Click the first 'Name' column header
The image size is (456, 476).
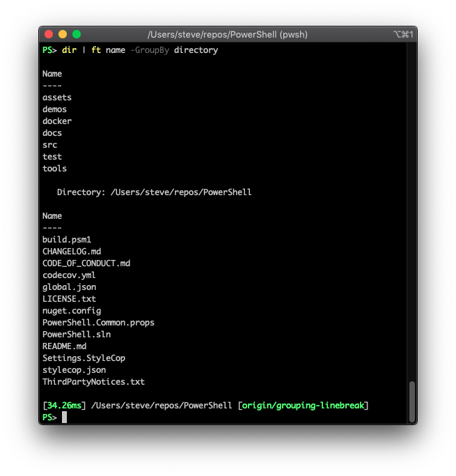point(52,74)
